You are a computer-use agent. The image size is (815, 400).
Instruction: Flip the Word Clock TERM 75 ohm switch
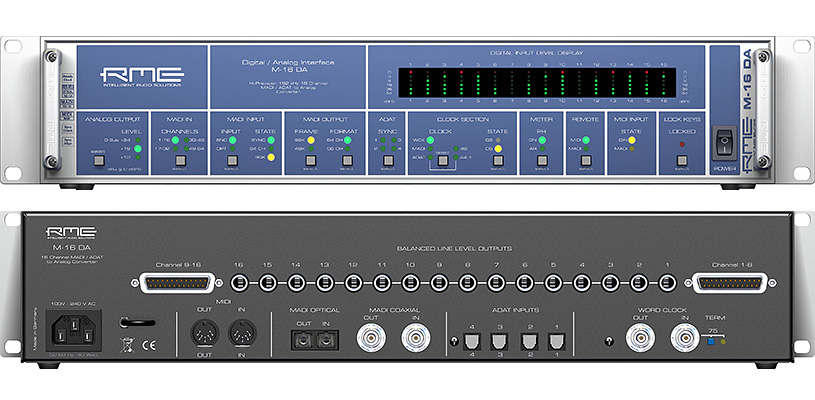pyautogui.click(x=710, y=341)
